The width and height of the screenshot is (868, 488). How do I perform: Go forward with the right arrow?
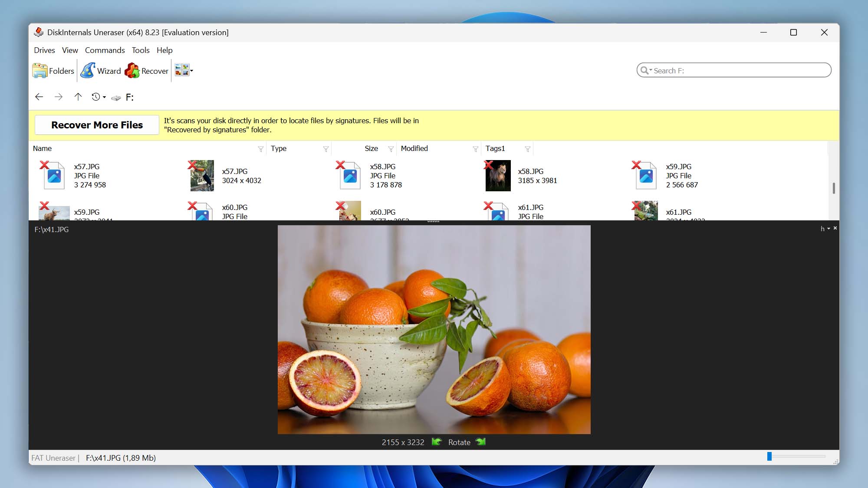[x=59, y=97]
